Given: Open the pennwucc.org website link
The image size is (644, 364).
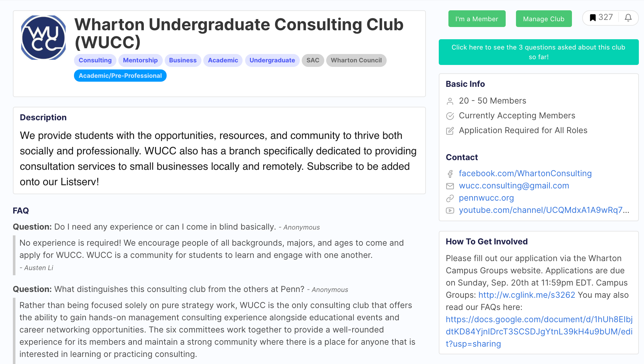Looking at the screenshot, I should (x=486, y=198).
